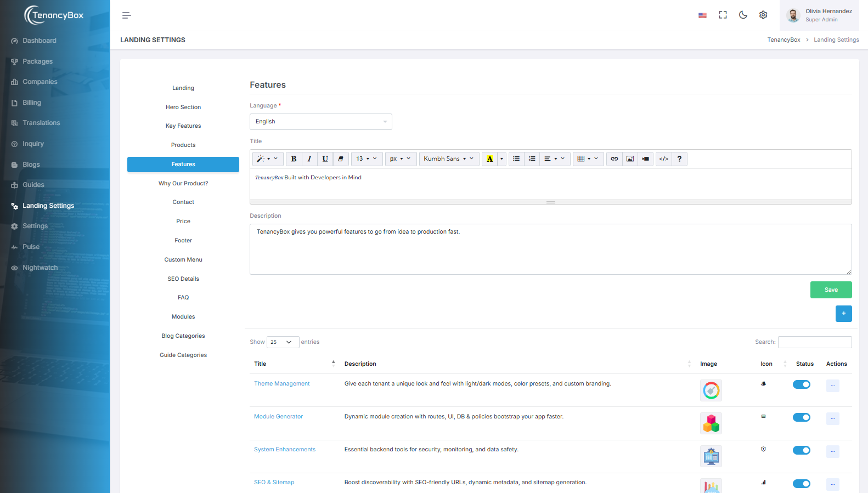Grab the Title editor resize bar

(551, 202)
